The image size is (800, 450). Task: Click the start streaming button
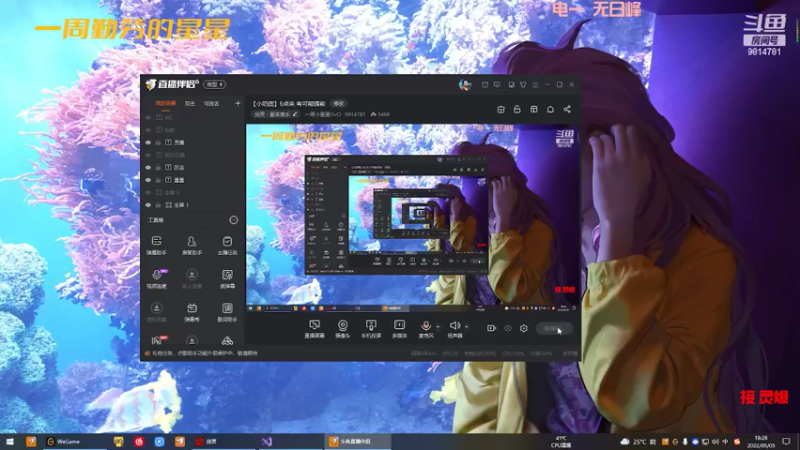click(x=554, y=329)
